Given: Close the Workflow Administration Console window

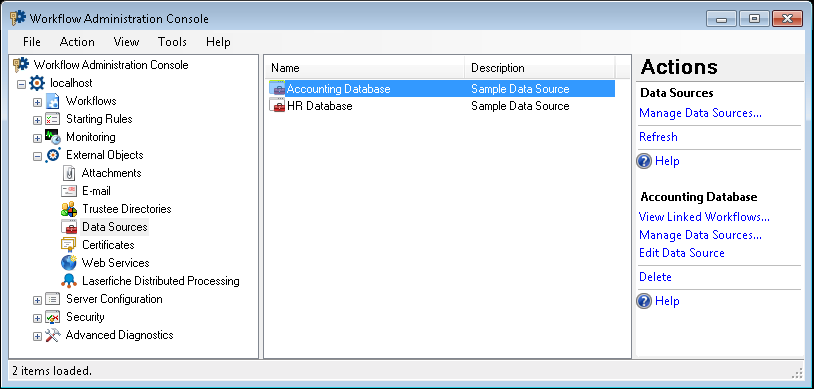Looking at the screenshot, I should click(x=787, y=19).
